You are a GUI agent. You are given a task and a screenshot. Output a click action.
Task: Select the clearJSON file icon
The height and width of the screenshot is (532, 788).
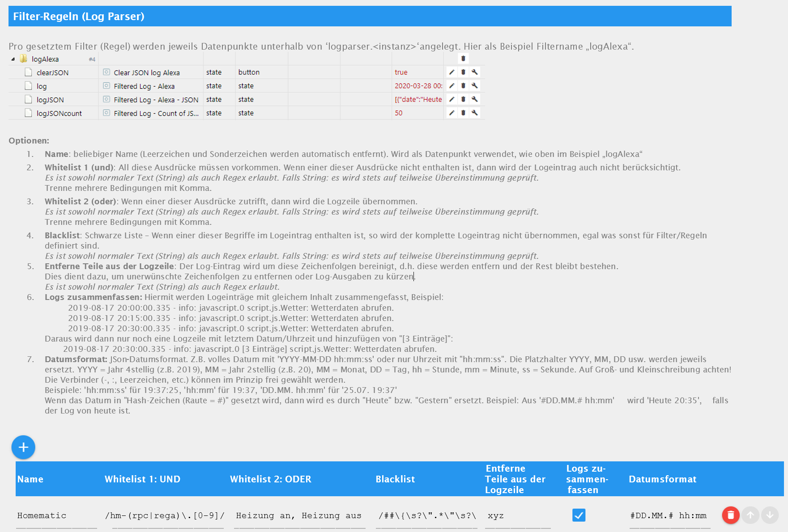(x=28, y=72)
